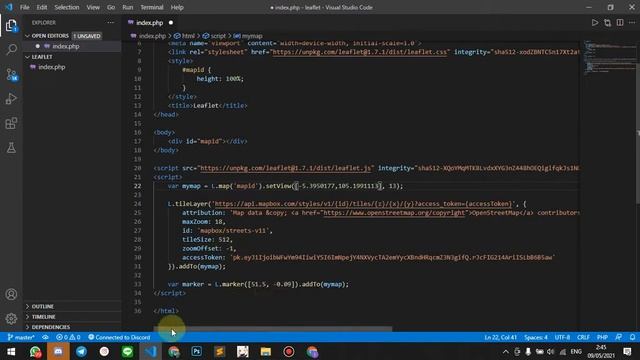
Task: Open File Explorer from the taskbar
Action: click(266, 352)
